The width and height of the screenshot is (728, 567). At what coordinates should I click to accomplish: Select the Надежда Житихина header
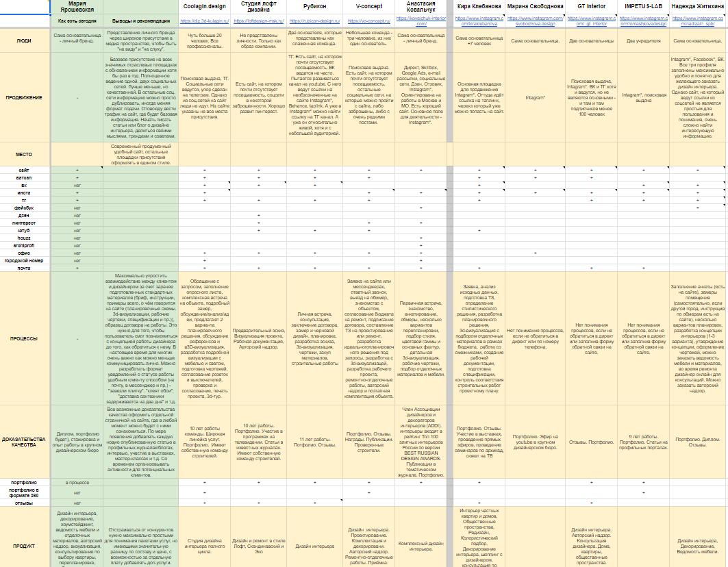coord(697,6)
